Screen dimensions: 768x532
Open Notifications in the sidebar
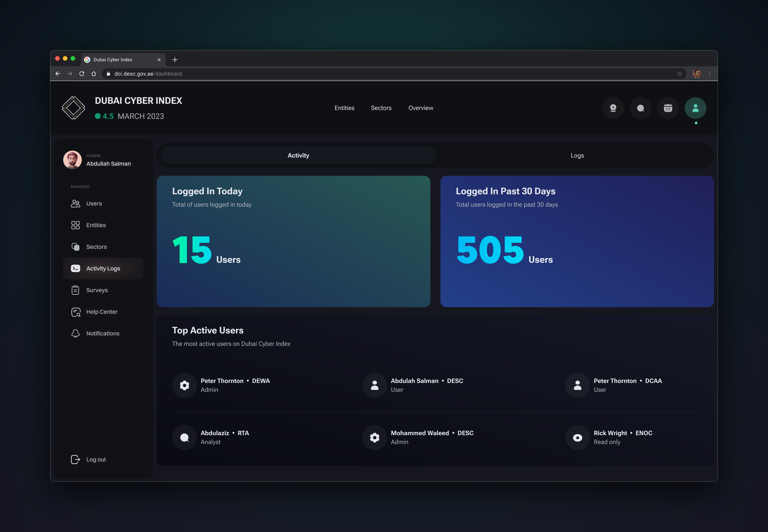[x=103, y=334]
